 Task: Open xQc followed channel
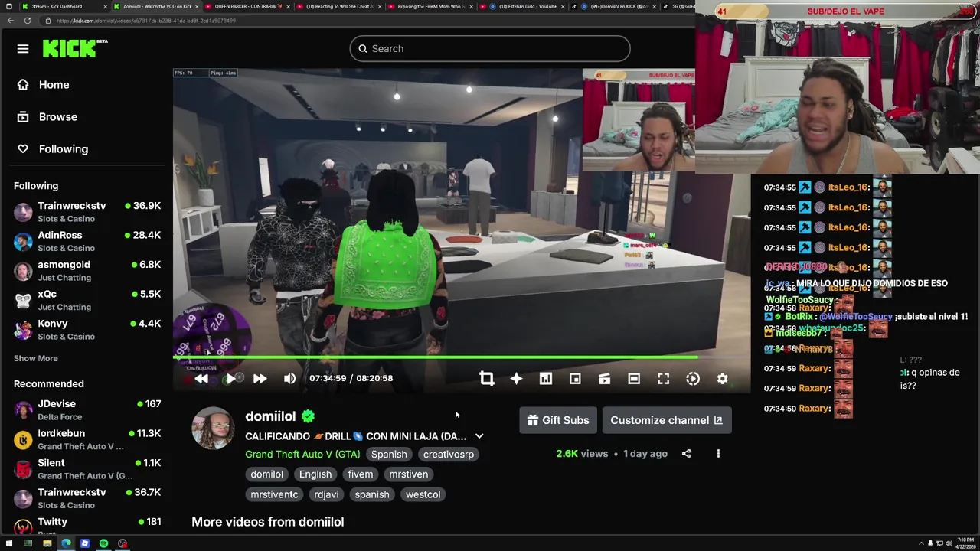pyautogui.click(x=87, y=300)
